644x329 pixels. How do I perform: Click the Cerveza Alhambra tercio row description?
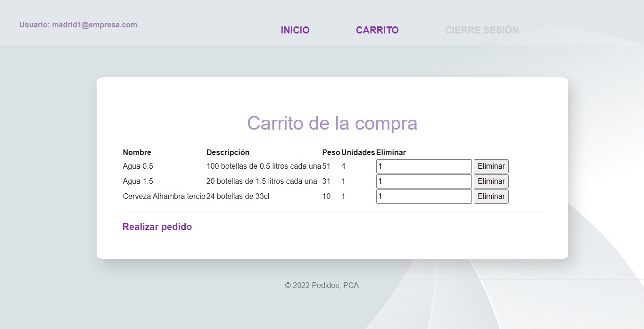click(238, 196)
